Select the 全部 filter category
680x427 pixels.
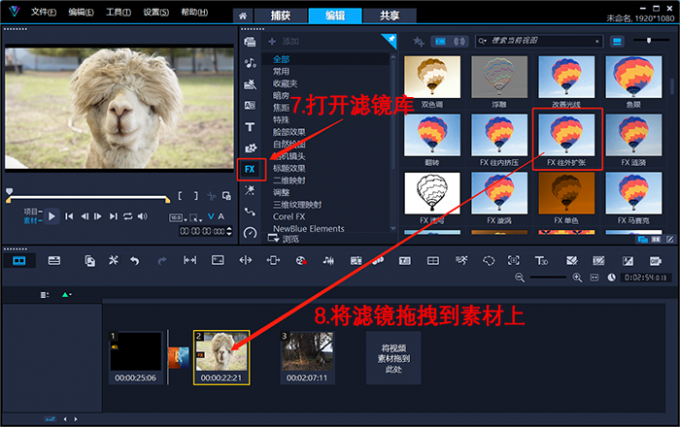[281, 59]
